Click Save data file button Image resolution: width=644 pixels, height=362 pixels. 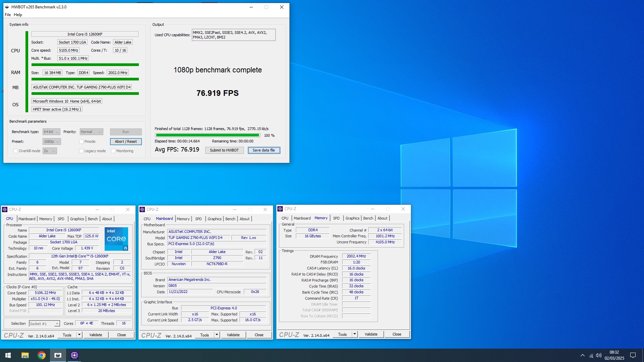click(264, 150)
